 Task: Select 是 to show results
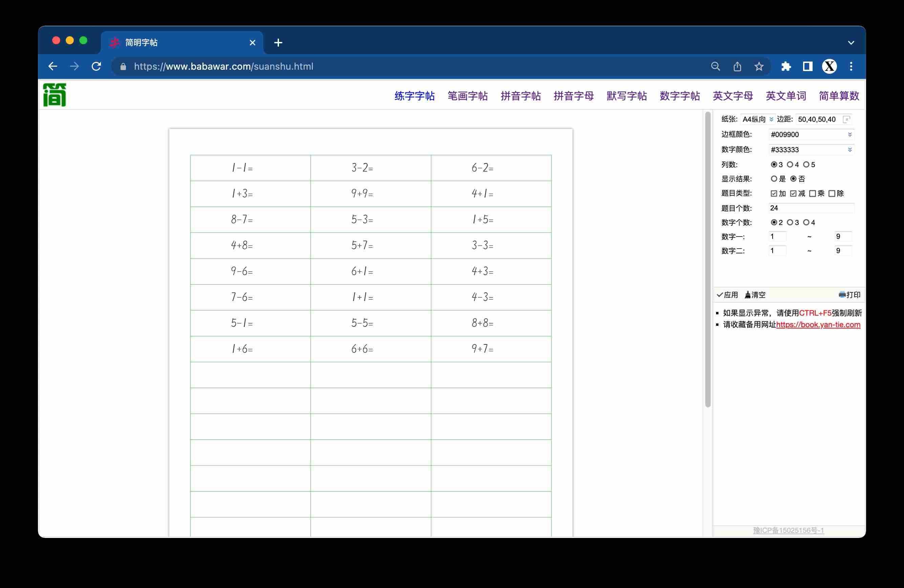(x=774, y=179)
